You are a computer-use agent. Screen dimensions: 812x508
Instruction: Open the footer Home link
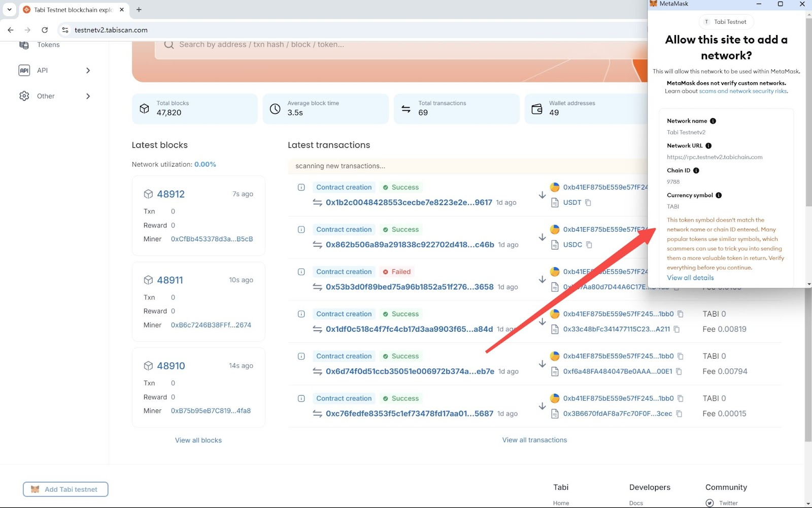[x=561, y=503]
